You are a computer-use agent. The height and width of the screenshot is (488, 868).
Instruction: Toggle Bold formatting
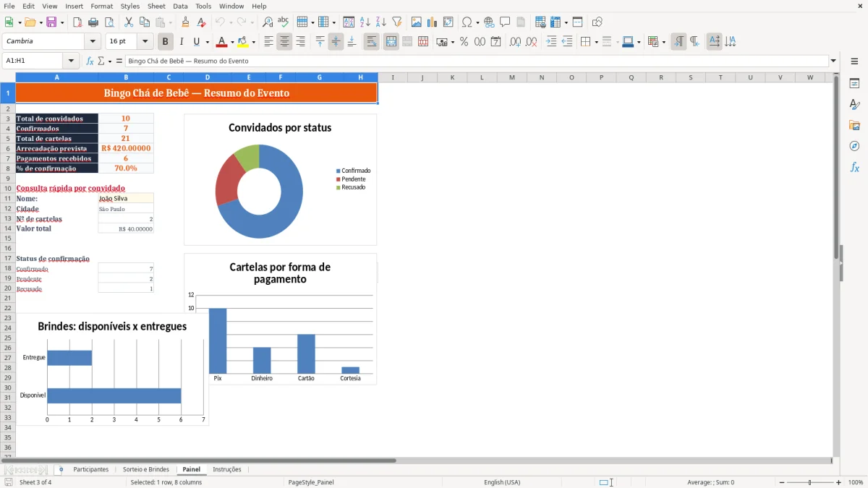(166, 42)
